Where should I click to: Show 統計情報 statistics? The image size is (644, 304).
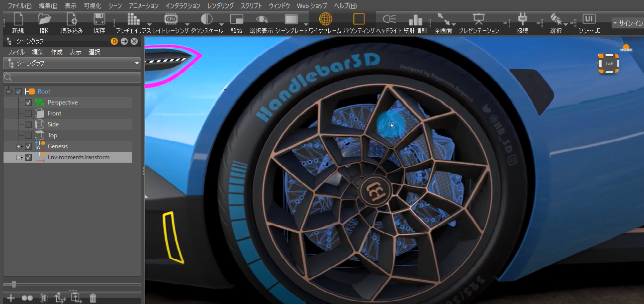(415, 23)
